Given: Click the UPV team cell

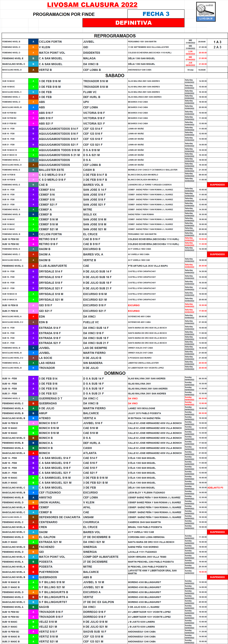Looking at the screenshot, I should (x=105, y=102).
